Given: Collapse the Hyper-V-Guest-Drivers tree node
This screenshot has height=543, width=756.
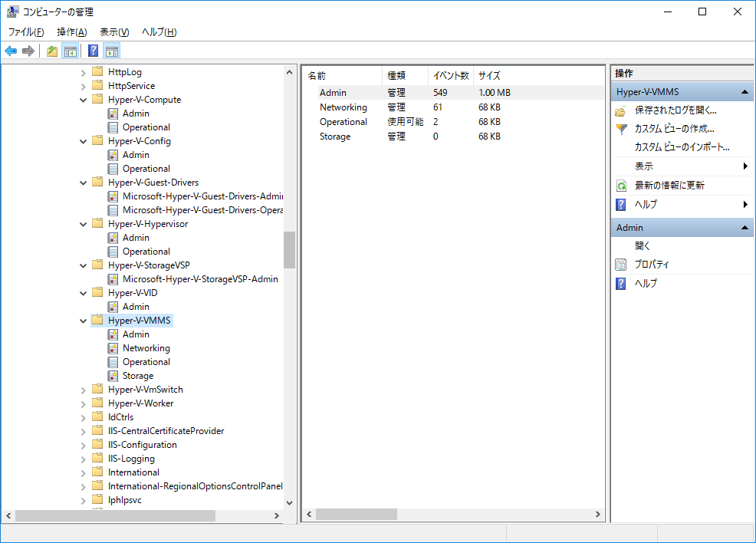Looking at the screenshot, I should 83,183.
